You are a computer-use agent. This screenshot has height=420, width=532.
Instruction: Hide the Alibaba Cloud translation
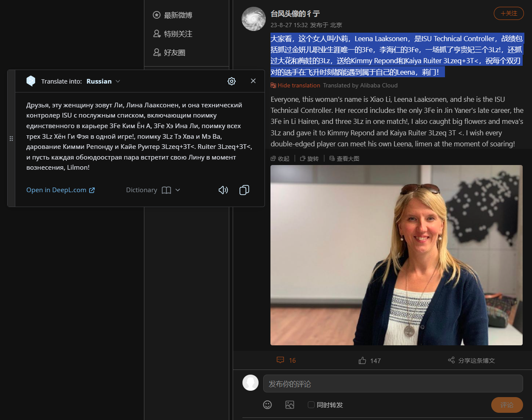pyautogui.click(x=298, y=86)
